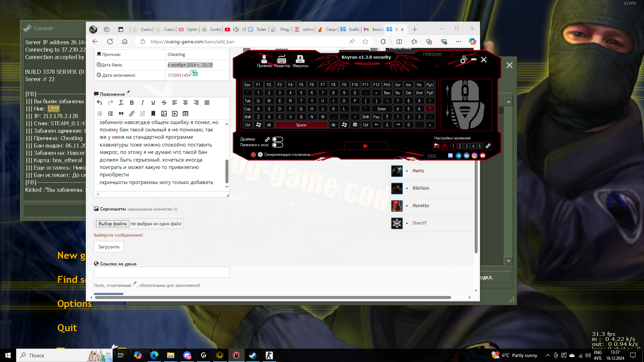Toggle strikethrough in the Пояснения editor
Screen dimensions: 644x362
pyautogui.click(x=164, y=103)
